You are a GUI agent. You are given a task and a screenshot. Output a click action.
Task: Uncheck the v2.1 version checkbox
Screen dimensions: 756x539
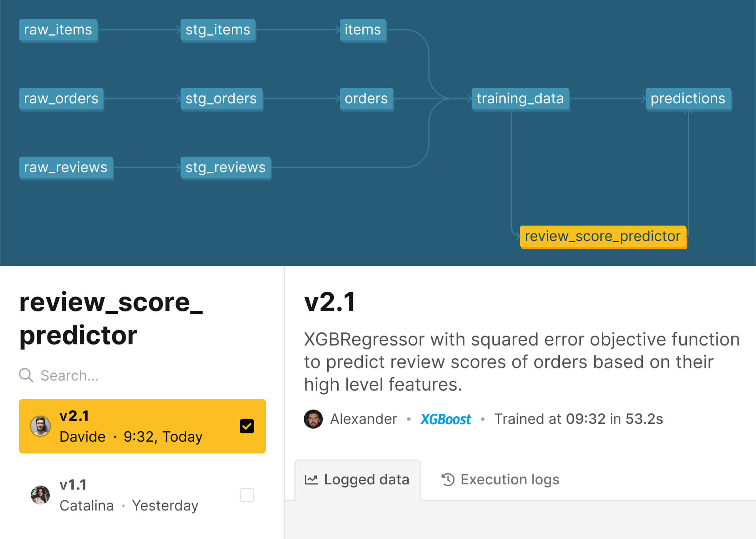pos(247,426)
